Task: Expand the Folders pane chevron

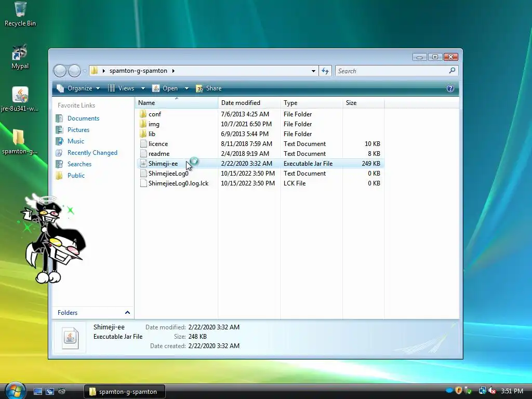Action: (127, 312)
